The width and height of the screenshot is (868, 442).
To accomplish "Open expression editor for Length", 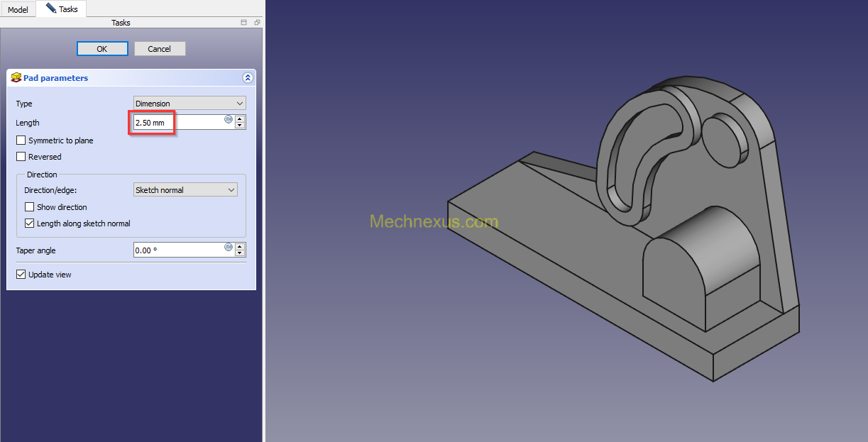I will tap(229, 119).
